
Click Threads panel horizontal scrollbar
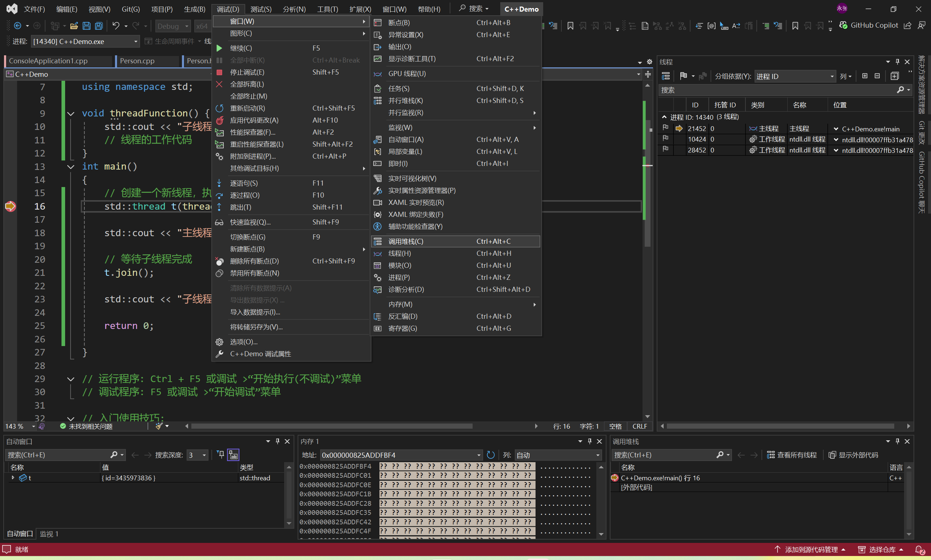point(780,426)
